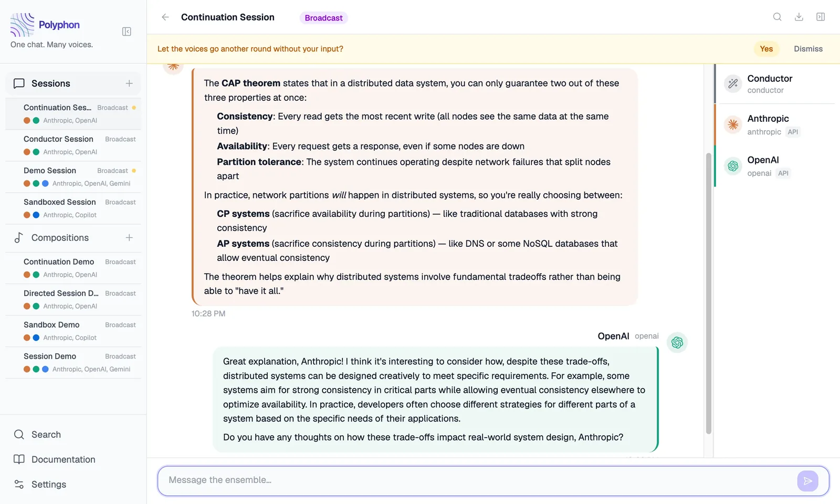Select the Anthropic starburst avatar icon
Screen dimensions: 840x504
[x=733, y=124]
